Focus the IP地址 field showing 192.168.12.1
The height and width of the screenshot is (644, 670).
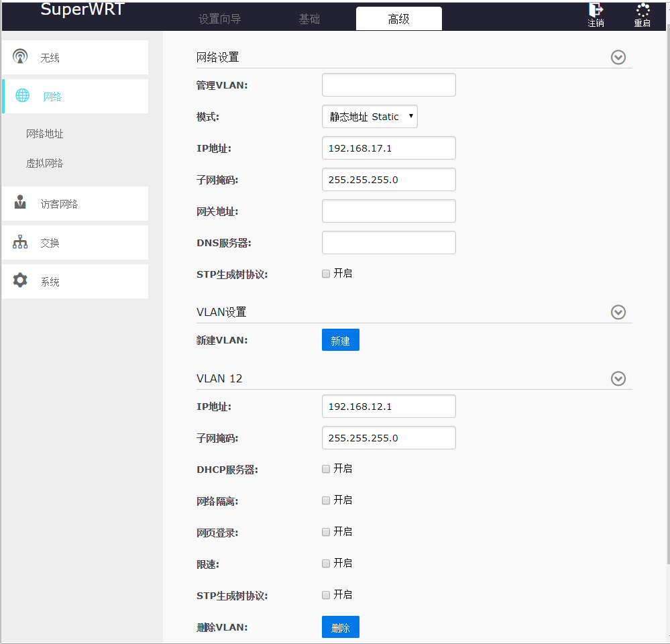pos(389,407)
